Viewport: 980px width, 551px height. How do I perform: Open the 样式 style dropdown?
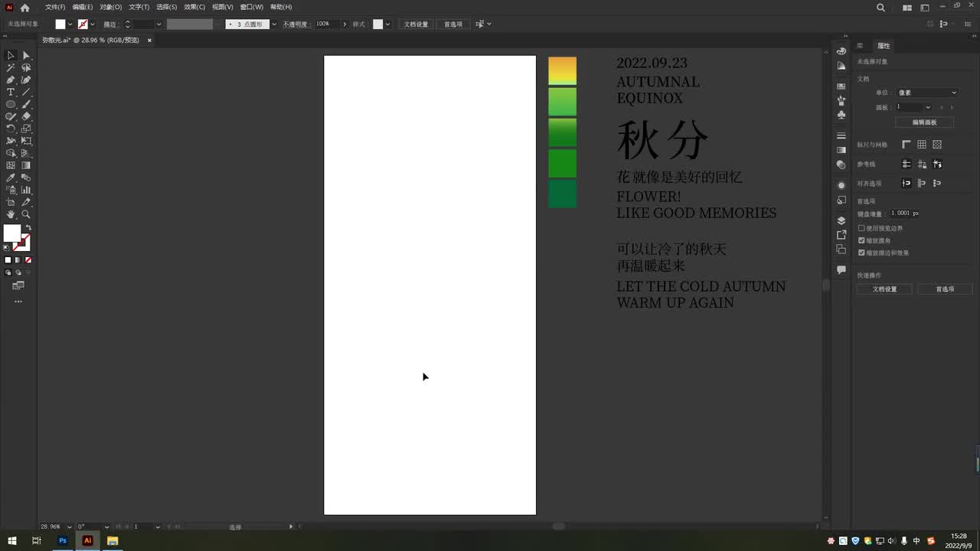click(387, 24)
